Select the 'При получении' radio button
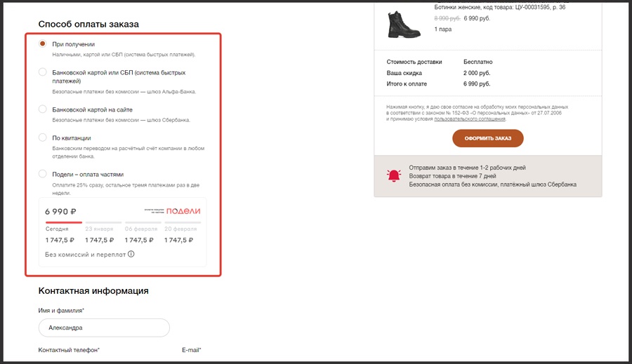632x364 pixels. (43, 44)
